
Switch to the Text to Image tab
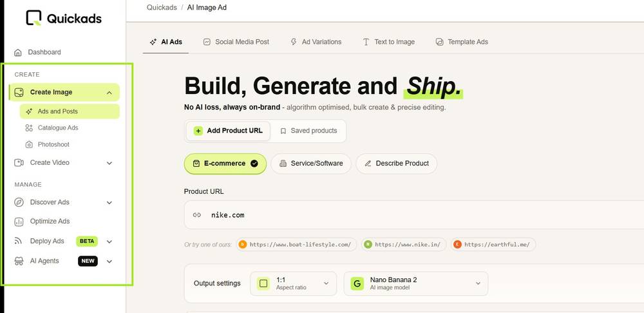click(388, 42)
